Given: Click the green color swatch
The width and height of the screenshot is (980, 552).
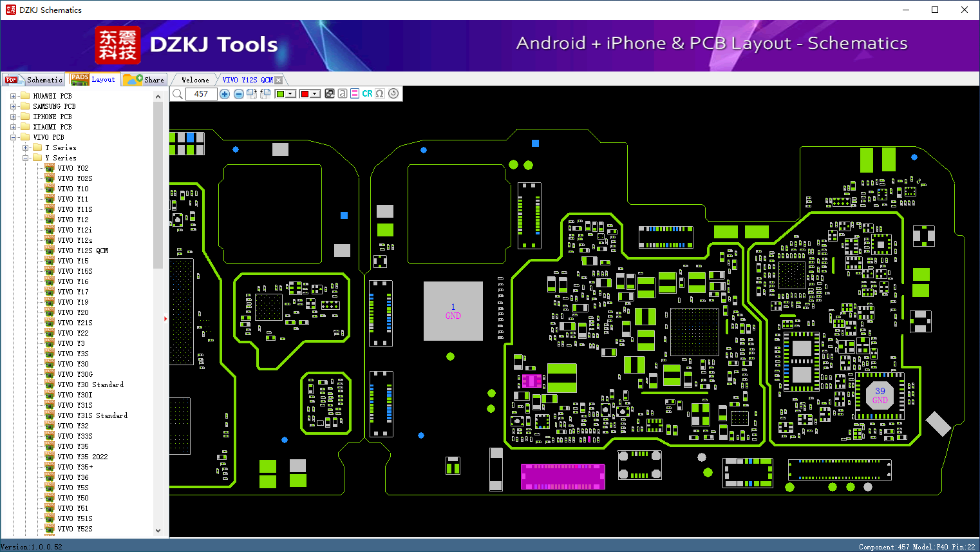Looking at the screenshot, I should coord(280,94).
